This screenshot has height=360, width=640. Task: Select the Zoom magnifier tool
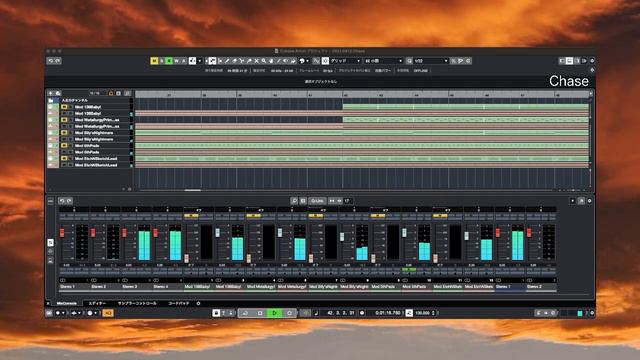(264, 61)
